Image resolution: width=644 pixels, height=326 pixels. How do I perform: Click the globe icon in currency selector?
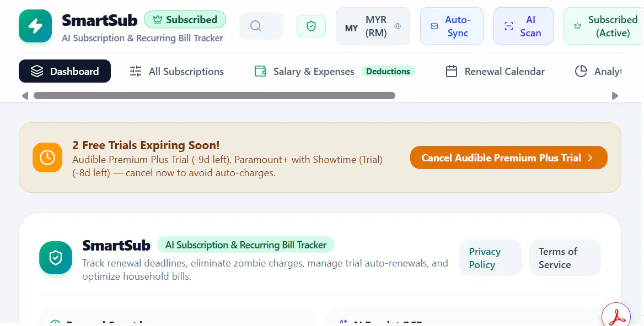coord(398,26)
